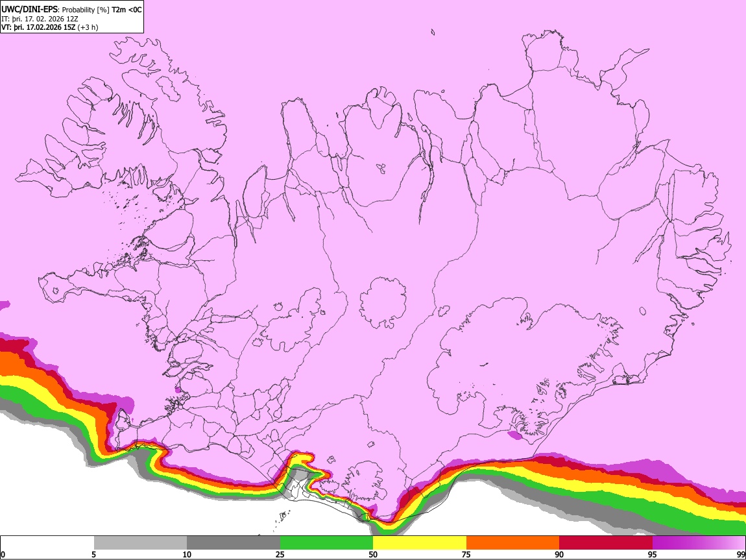Screen dimensions: 746x560
Task: Click the legend tick label '10'
Action: click(x=187, y=555)
